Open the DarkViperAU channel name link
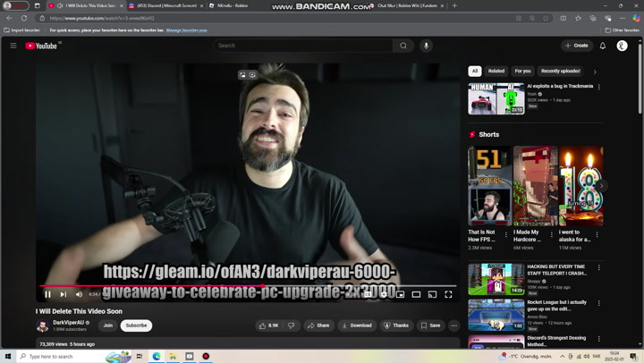This screenshot has width=644, height=363. [68, 323]
